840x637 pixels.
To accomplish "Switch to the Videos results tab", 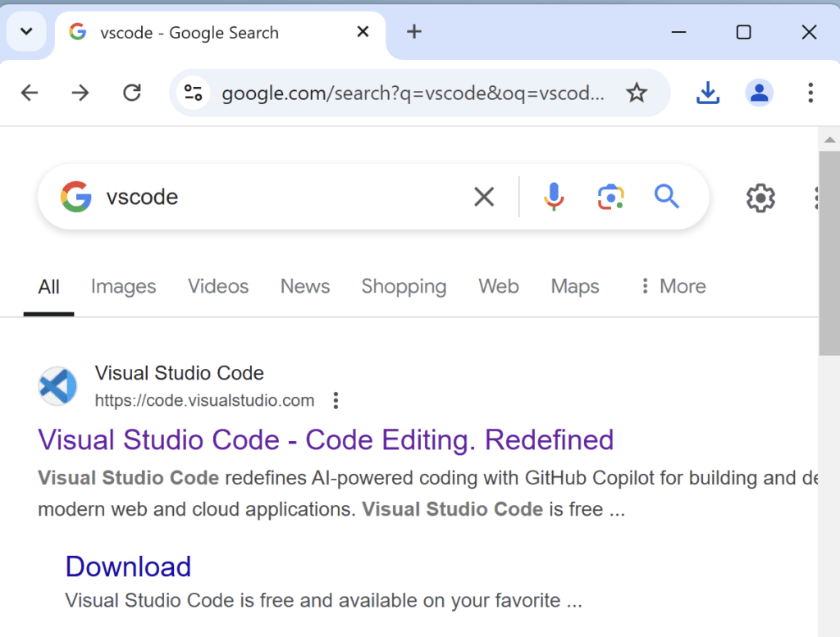I will (218, 287).
